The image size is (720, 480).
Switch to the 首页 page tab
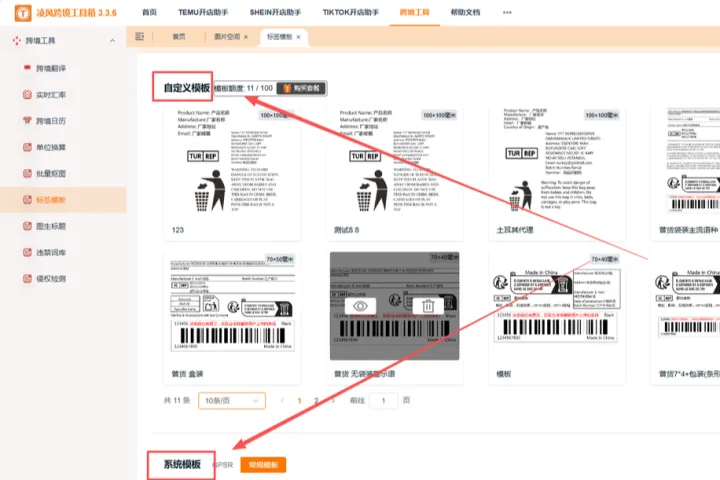179,37
